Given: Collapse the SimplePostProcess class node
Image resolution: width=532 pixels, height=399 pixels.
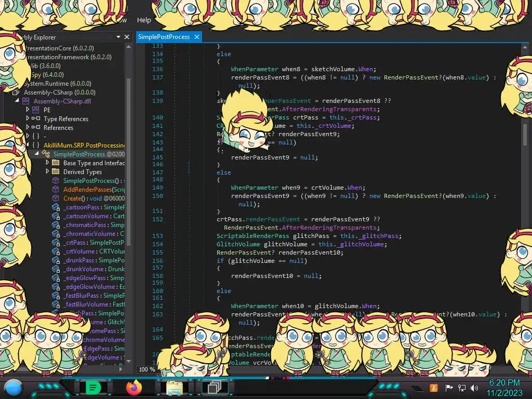Looking at the screenshot, I should 37,153.
